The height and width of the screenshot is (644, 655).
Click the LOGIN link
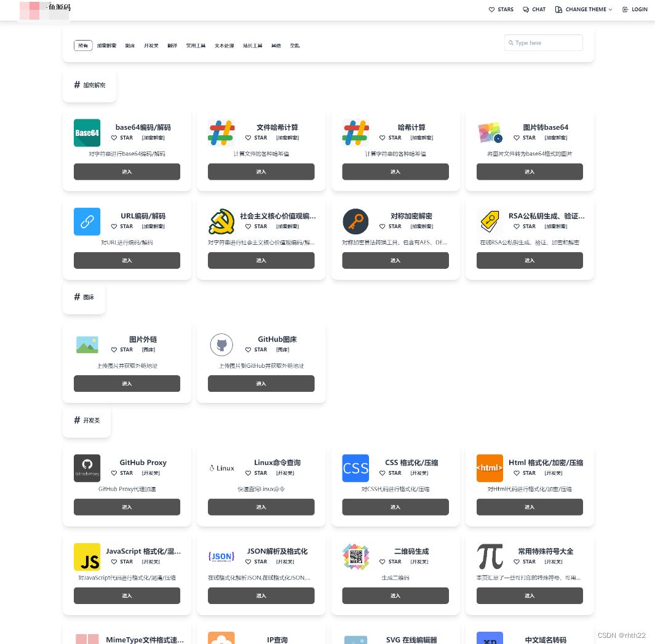pos(635,9)
